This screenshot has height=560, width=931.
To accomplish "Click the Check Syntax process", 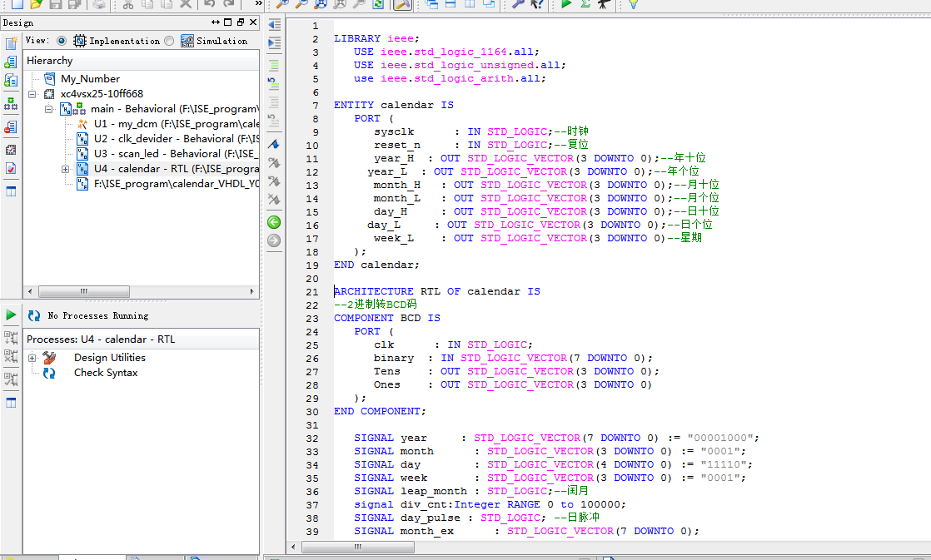I will coord(106,373).
